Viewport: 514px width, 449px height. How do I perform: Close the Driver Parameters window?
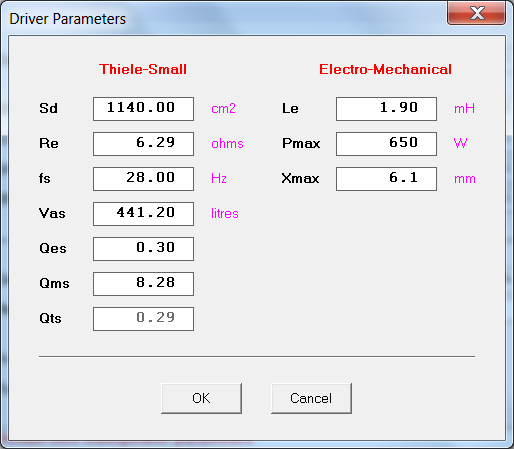(477, 13)
